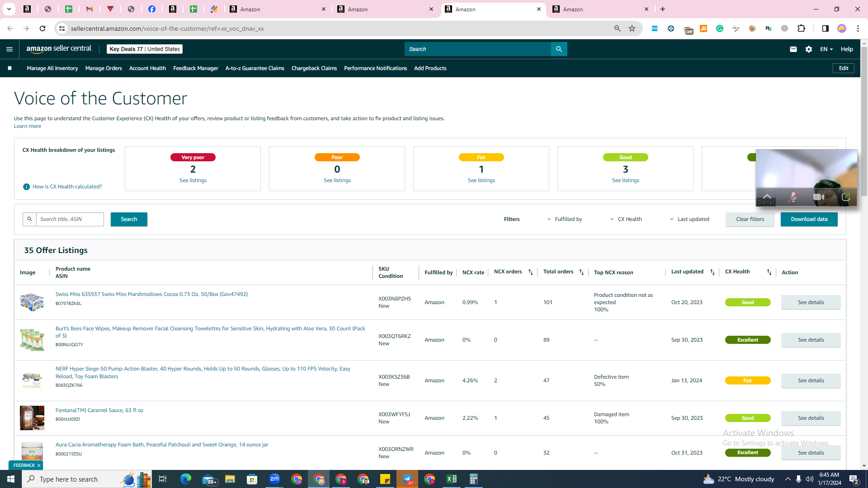Open the Chrome tab search dropdown
The height and width of the screenshot is (488, 868).
[x=9, y=9]
